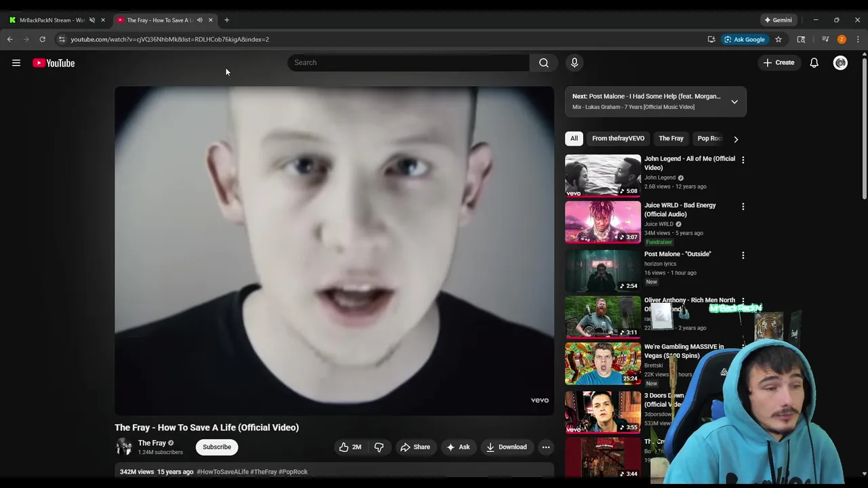Screen dimensions: 868x488
Task: Switch to The Fray YouTube tab
Action: click(x=159, y=20)
